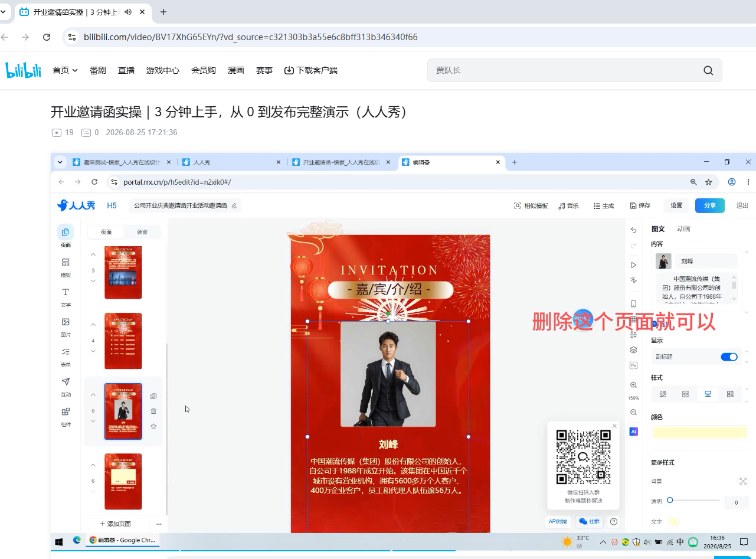756x559 pixels.
Task: Switch to the 弹窗 tab
Action: [x=142, y=232]
